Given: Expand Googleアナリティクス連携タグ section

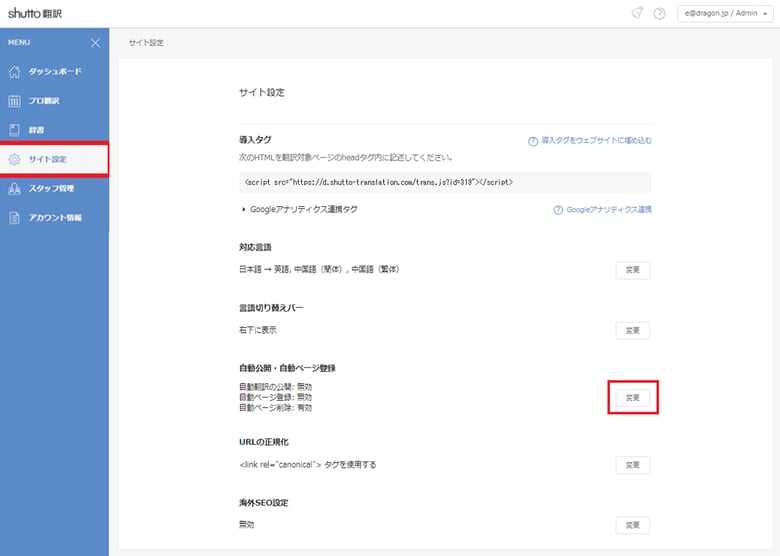Looking at the screenshot, I should 299,209.
